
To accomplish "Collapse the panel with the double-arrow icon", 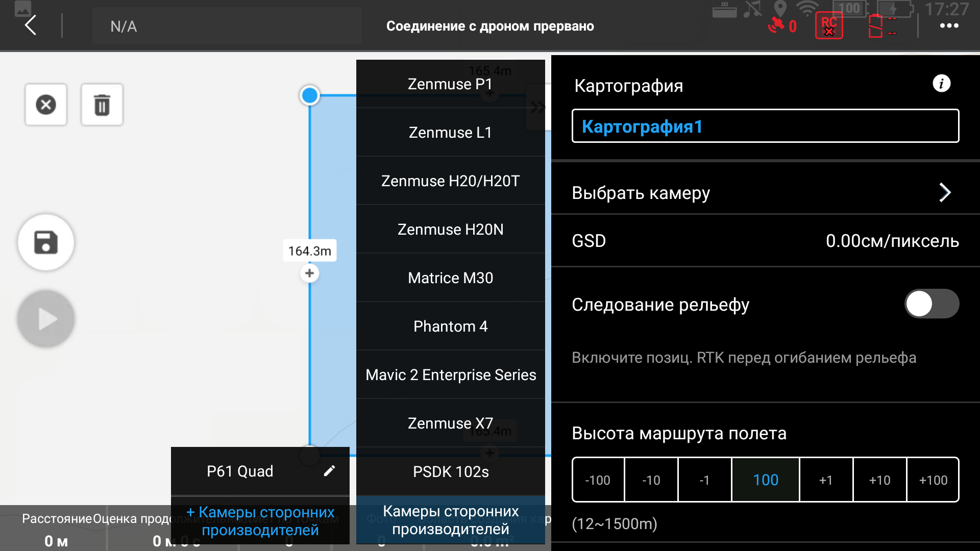I will 537,108.
